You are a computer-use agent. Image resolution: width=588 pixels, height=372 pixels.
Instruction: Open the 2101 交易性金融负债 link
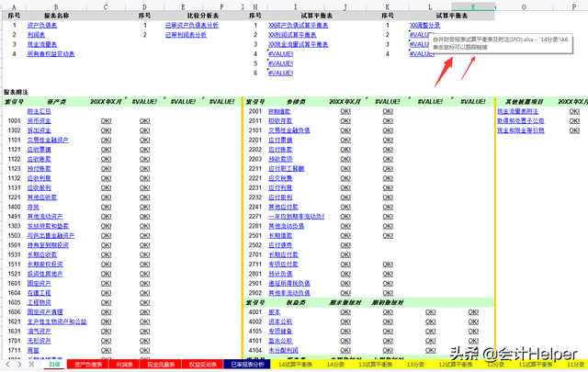(x=289, y=130)
